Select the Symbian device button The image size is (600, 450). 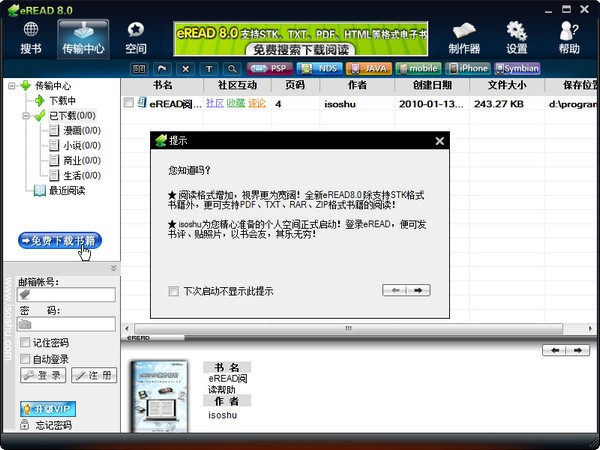tap(517, 68)
